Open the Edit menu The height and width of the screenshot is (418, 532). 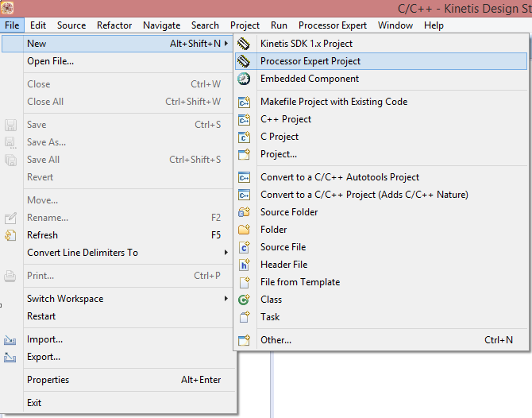(38, 25)
